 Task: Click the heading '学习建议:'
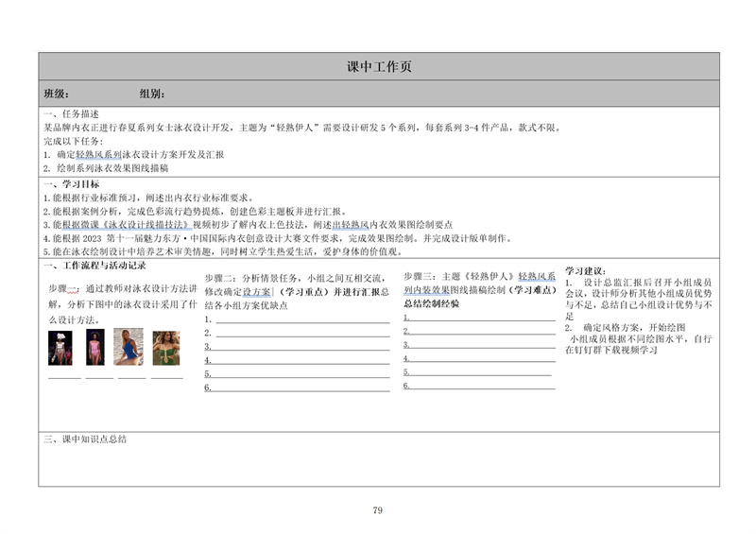point(585,271)
